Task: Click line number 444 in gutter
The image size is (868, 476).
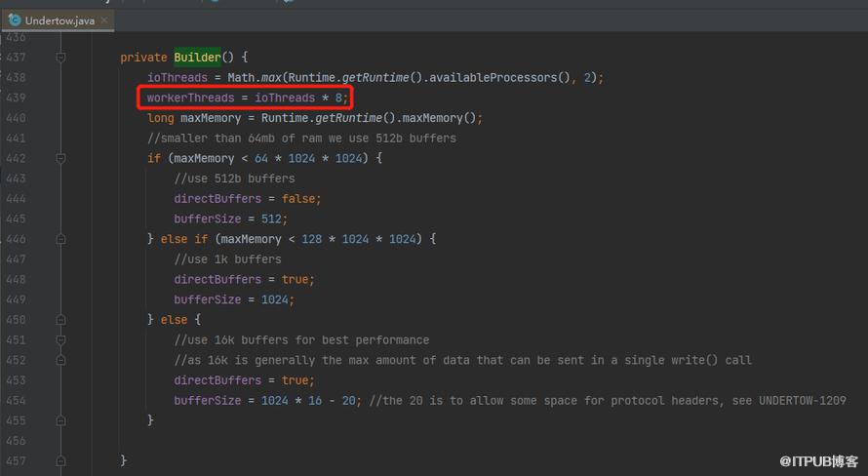Action: (16, 199)
